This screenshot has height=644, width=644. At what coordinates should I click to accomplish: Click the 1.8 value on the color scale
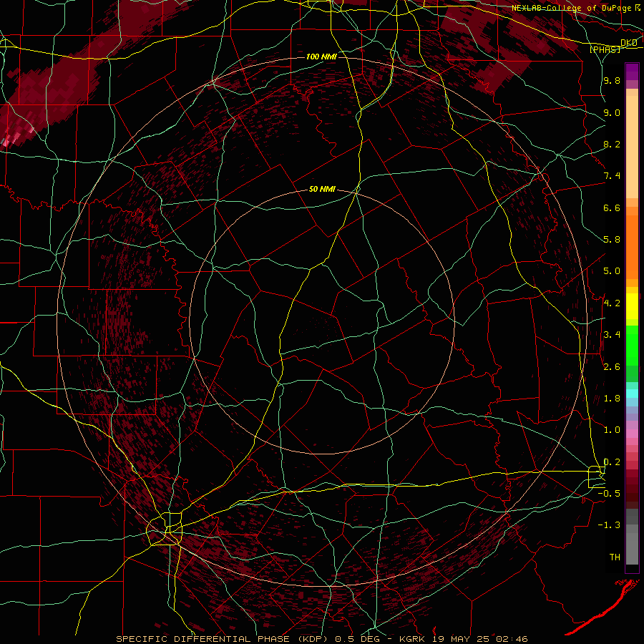[x=612, y=399]
